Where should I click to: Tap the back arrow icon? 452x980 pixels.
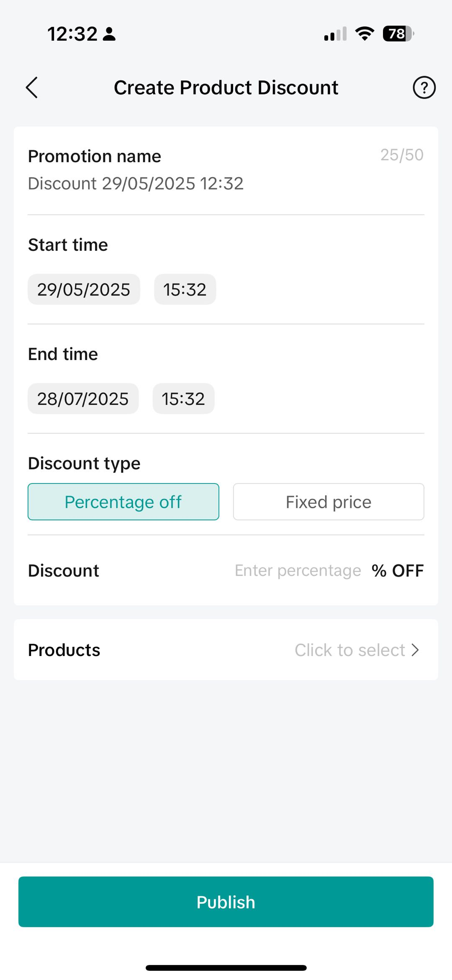32,87
